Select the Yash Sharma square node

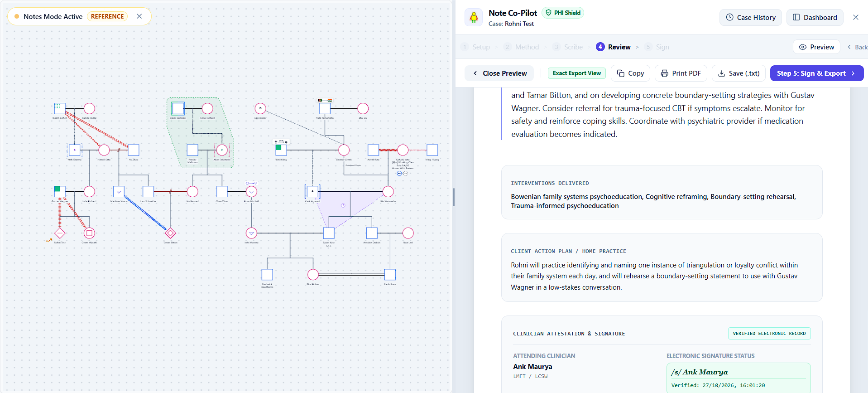point(74,150)
